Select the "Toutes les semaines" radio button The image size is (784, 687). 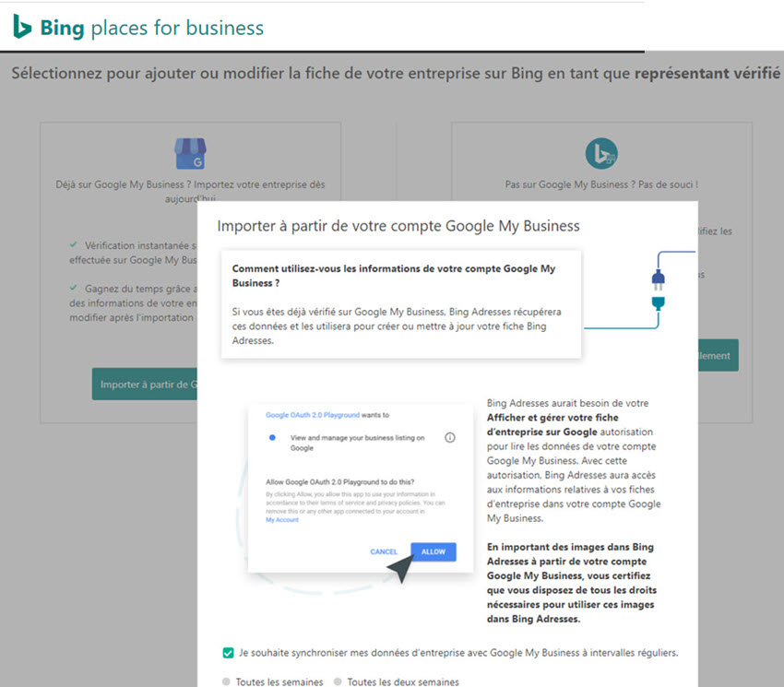click(226, 681)
